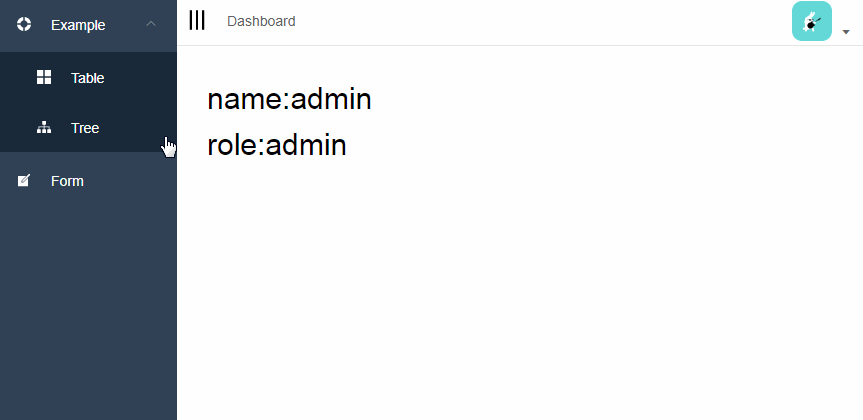Toggle the sidebar with the hamburger icon
Viewport: 863px width, 420px height.
(x=197, y=21)
